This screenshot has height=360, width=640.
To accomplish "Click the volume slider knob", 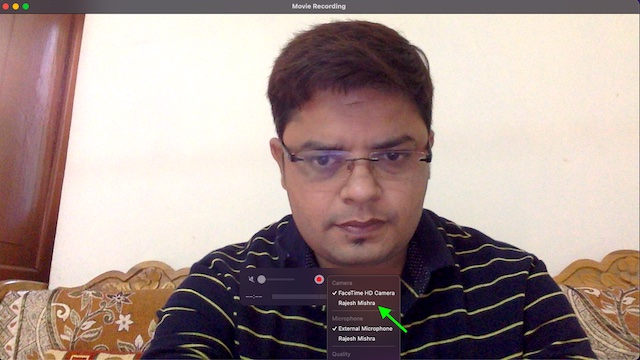I will click(x=262, y=280).
